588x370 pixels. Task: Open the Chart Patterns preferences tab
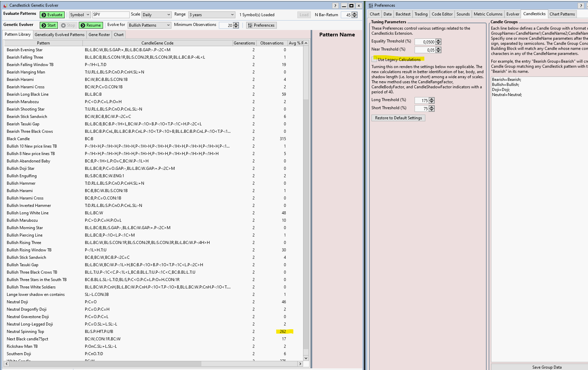tap(562, 14)
